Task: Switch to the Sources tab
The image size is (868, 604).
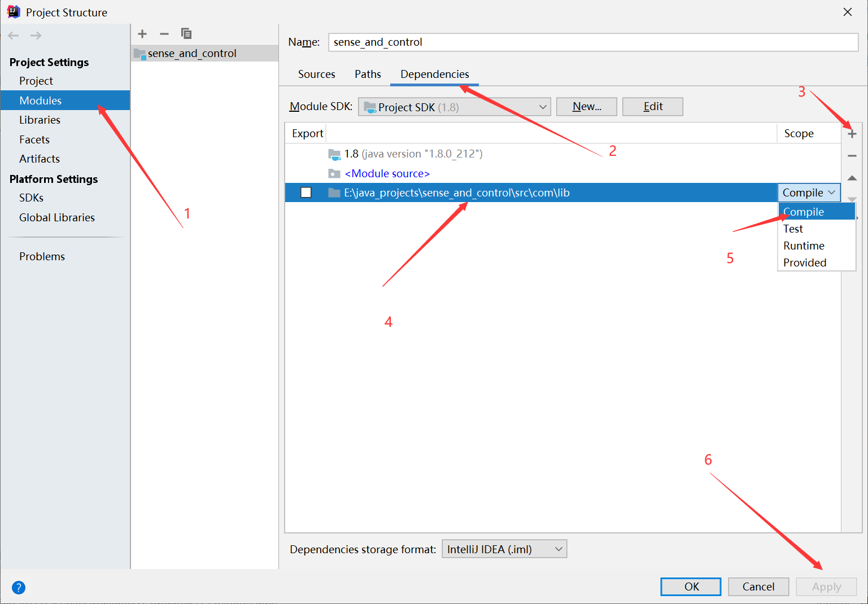Action: coord(317,74)
